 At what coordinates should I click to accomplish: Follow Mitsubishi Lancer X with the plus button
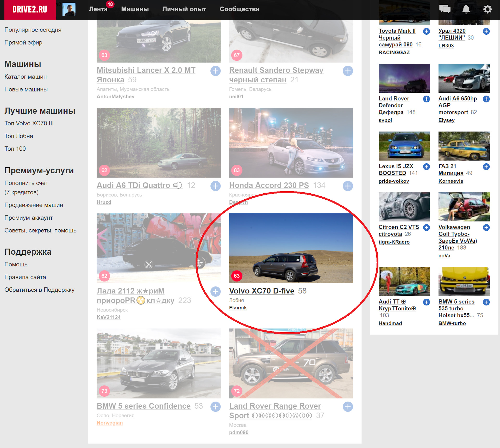pyautogui.click(x=215, y=71)
